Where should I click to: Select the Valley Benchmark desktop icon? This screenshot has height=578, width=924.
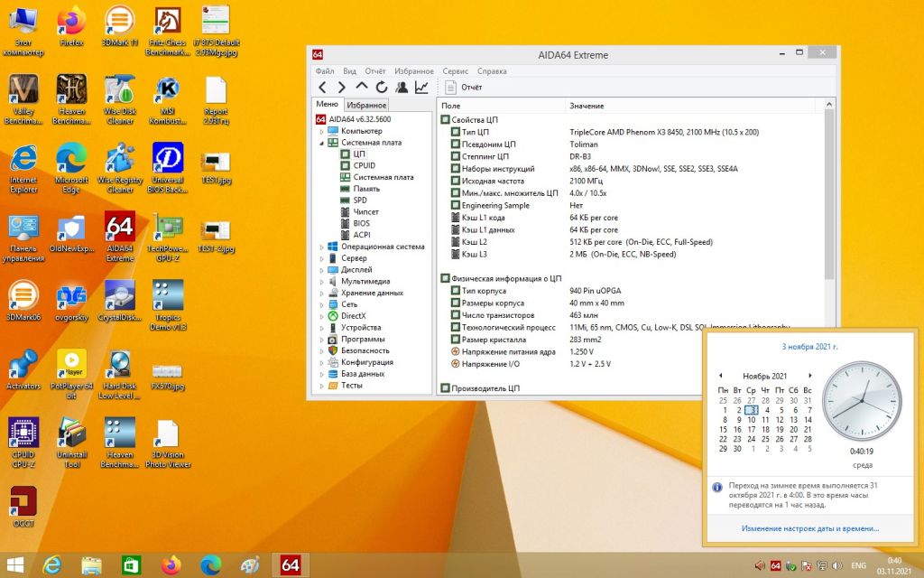(x=23, y=99)
